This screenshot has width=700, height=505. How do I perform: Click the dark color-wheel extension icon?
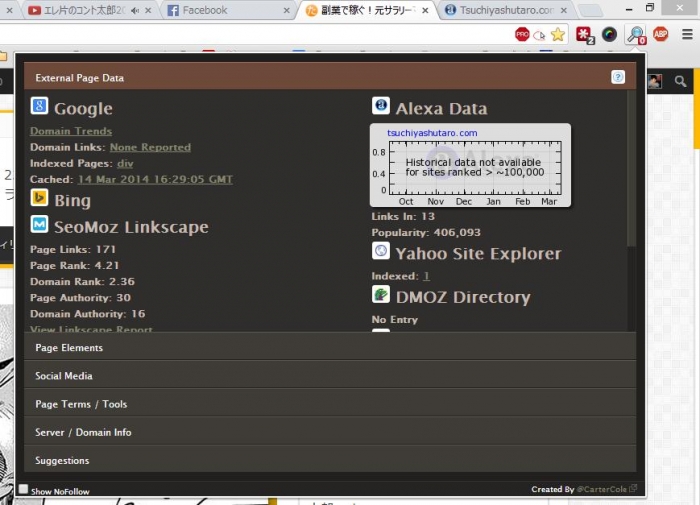[609, 34]
